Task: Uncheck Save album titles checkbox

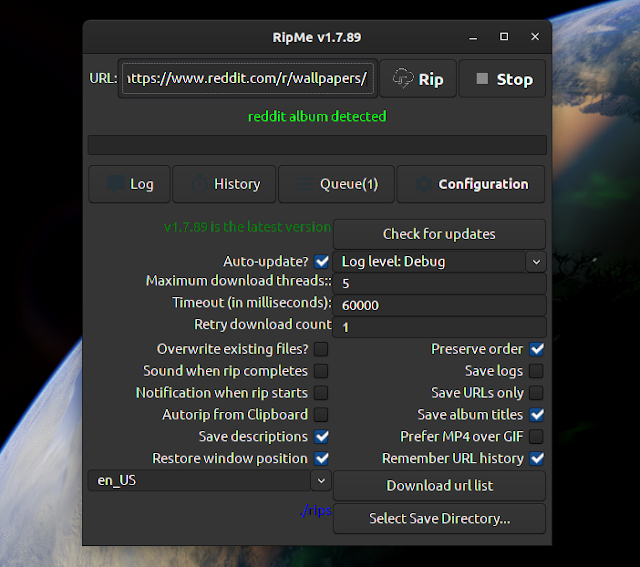Action: tap(537, 415)
